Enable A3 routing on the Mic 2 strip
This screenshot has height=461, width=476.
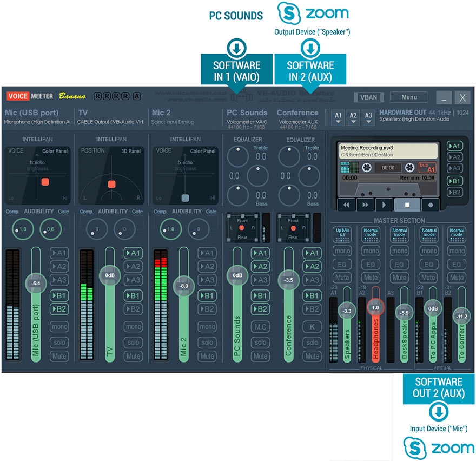tap(207, 280)
